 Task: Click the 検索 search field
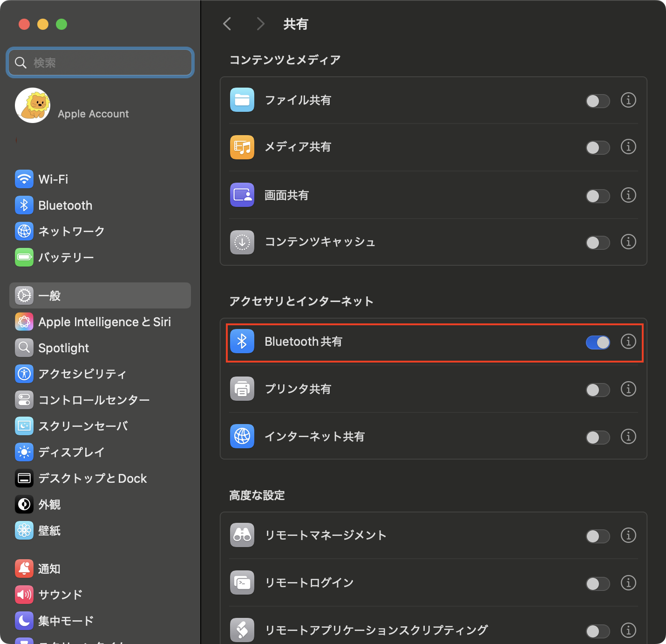click(x=100, y=62)
